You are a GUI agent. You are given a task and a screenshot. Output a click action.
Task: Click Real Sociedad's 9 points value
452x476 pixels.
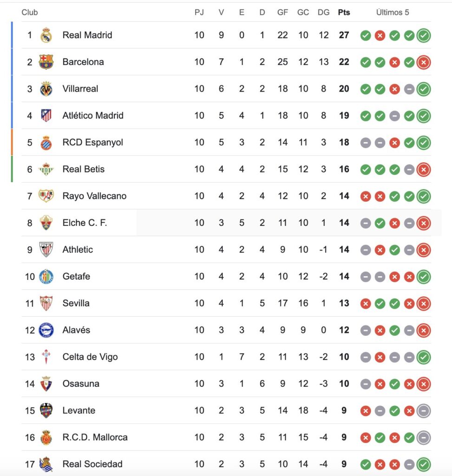point(344,464)
